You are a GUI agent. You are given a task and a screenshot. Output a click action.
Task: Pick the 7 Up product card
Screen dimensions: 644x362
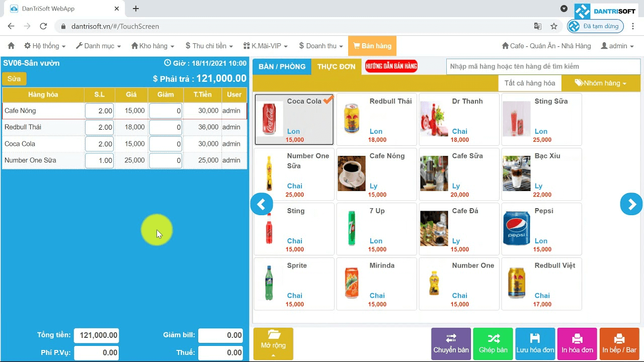click(377, 229)
